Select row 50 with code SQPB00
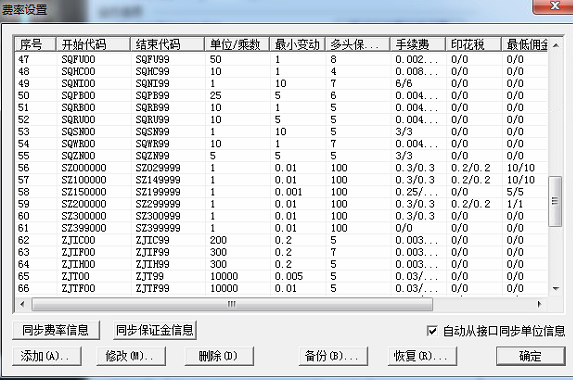Viewport: 573px width, 380px height. tap(281, 95)
